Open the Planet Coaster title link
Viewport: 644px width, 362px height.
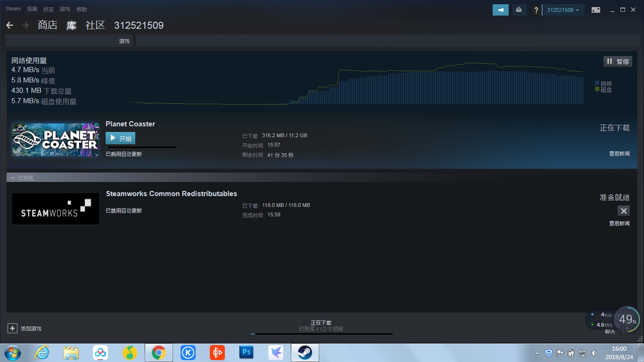pyautogui.click(x=130, y=124)
